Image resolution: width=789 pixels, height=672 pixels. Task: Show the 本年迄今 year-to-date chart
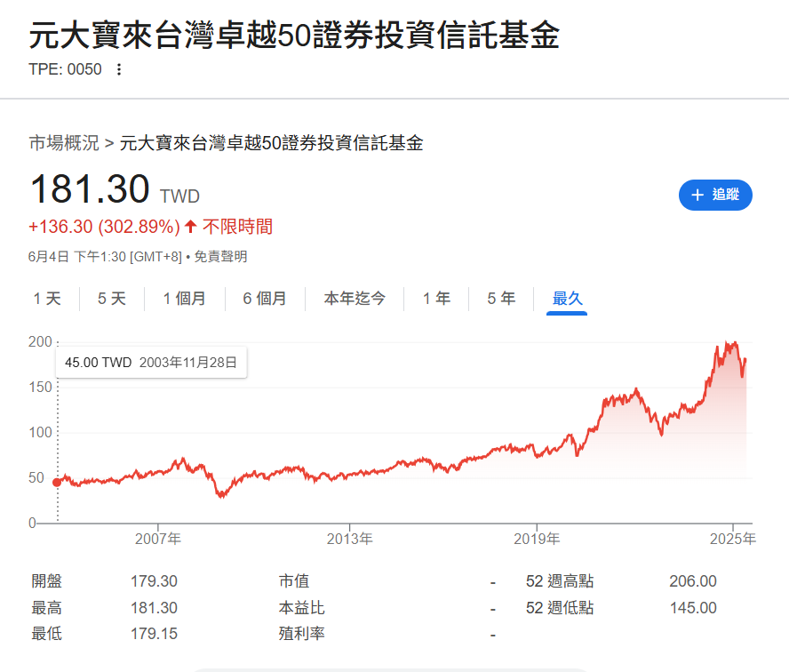pos(355,299)
